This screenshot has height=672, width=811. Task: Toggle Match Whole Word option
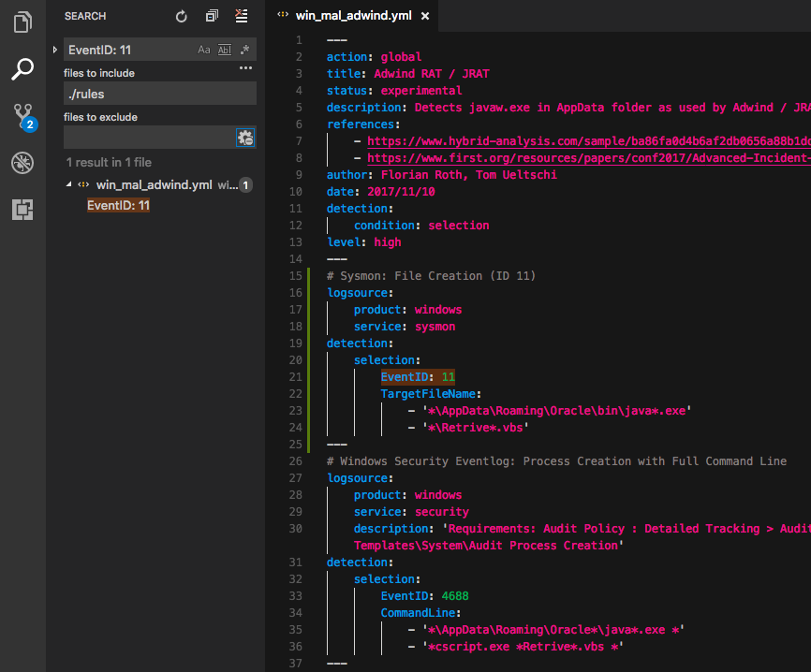(225, 50)
